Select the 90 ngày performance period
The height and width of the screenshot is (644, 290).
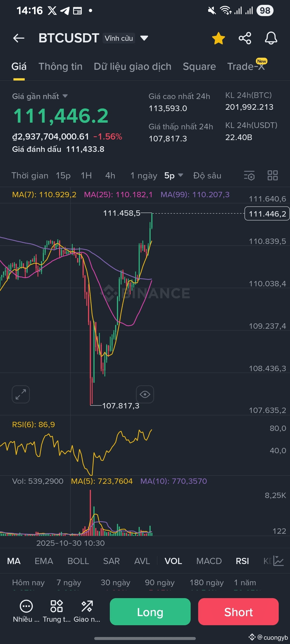tap(160, 583)
